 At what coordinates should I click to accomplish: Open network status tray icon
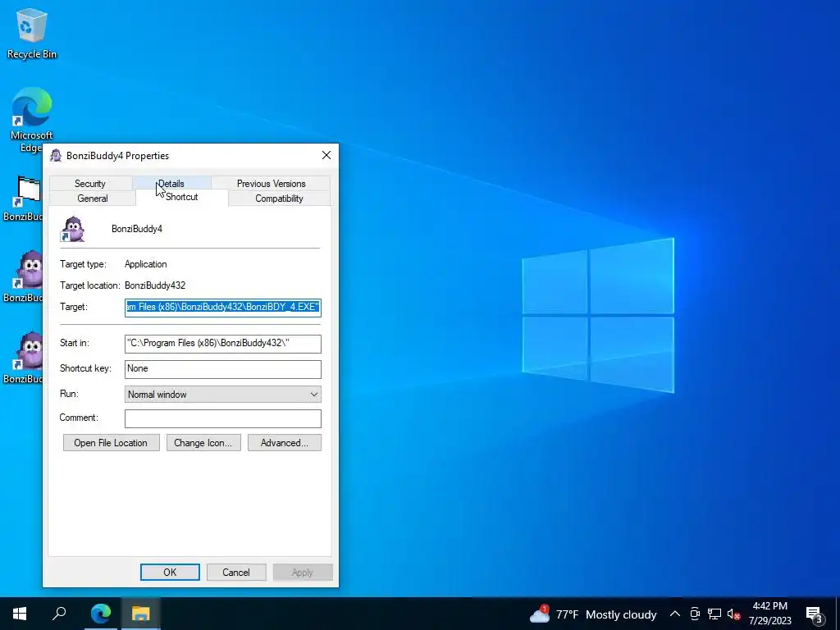(714, 614)
